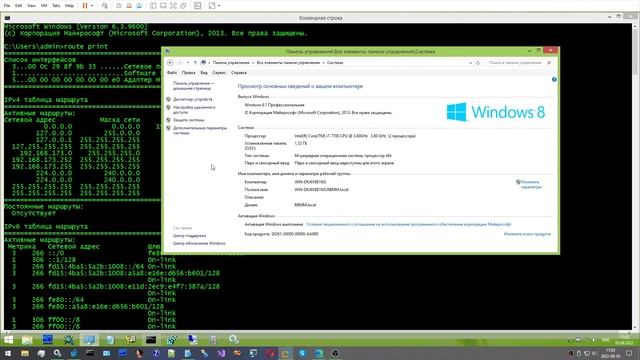Open Дополнительные параметры системы link

click(200, 130)
